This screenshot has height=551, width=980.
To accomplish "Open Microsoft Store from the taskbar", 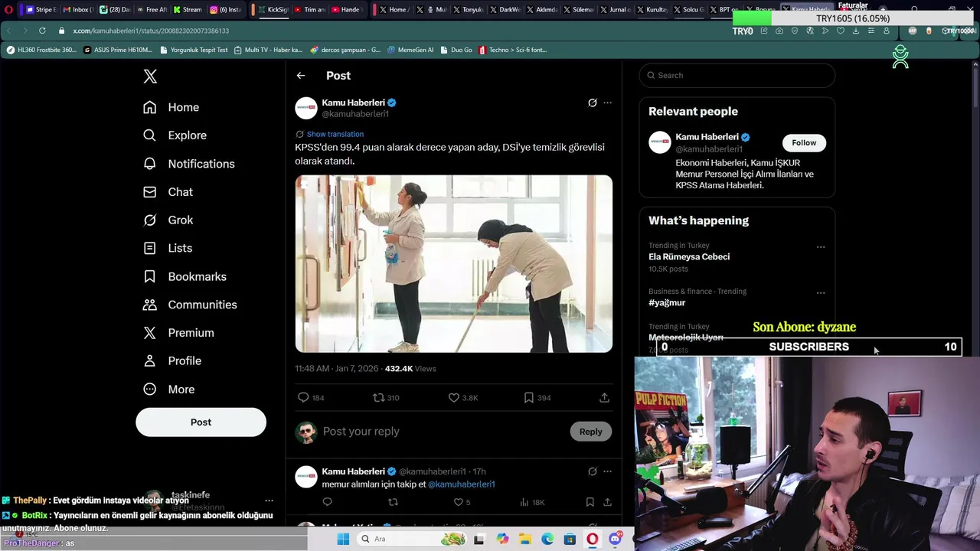I will point(570,540).
